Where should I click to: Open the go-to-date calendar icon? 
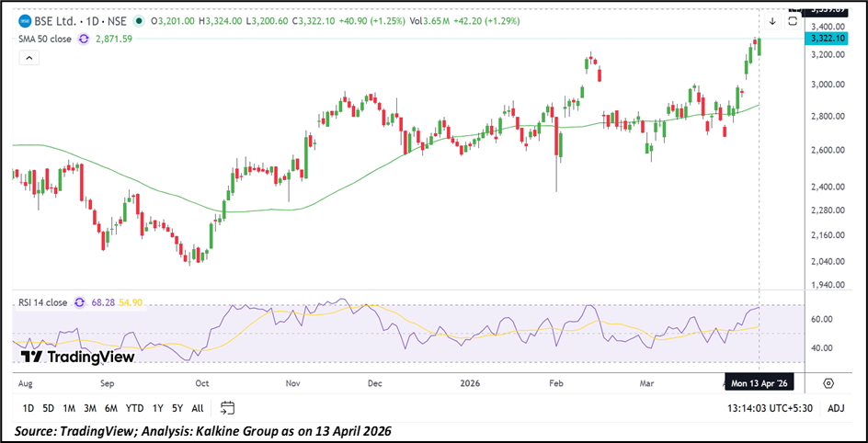pos(228,408)
